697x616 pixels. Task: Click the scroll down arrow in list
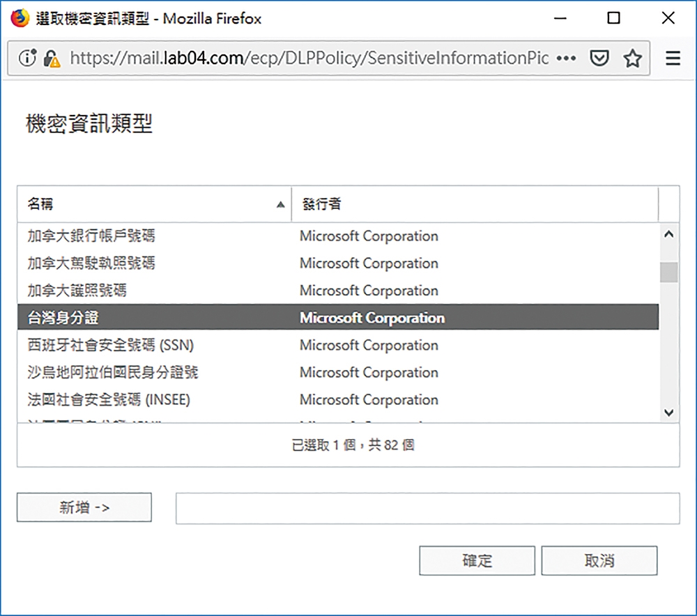[668, 413]
